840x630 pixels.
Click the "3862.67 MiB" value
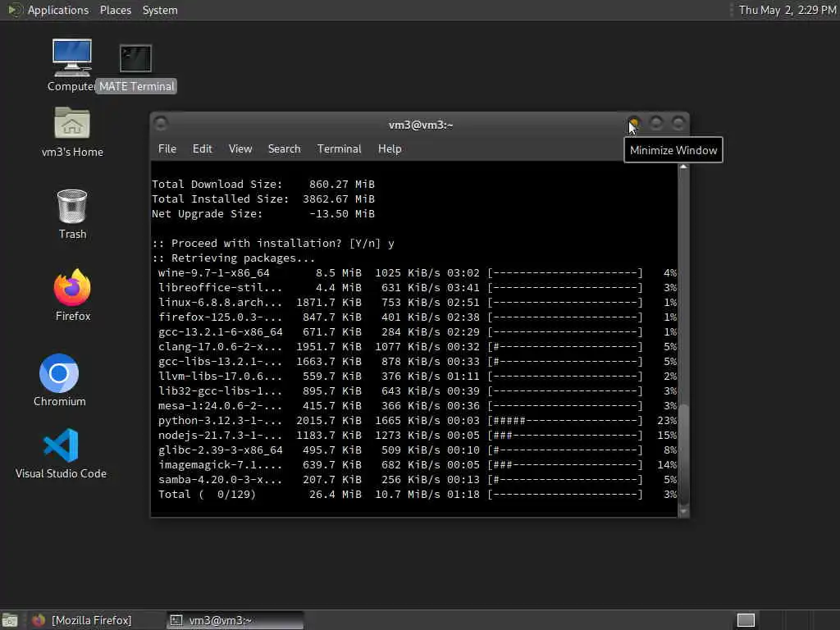[x=339, y=199]
